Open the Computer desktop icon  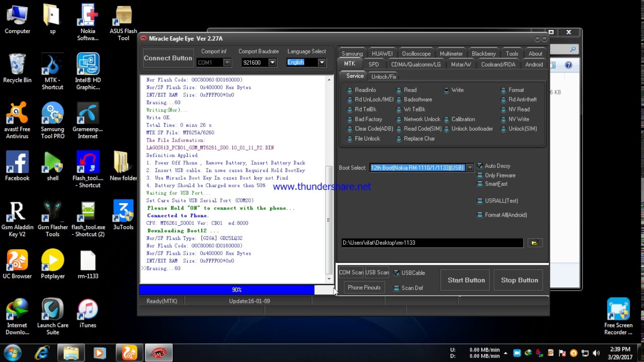(17, 20)
